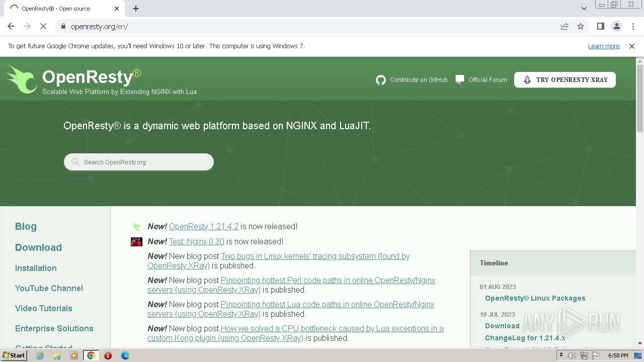Open File Explorer from taskbar

click(x=57, y=355)
